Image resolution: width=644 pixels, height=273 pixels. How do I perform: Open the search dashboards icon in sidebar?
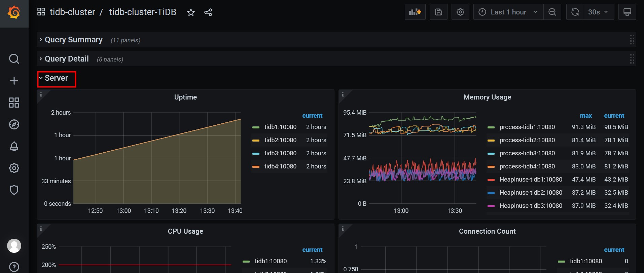(14, 59)
